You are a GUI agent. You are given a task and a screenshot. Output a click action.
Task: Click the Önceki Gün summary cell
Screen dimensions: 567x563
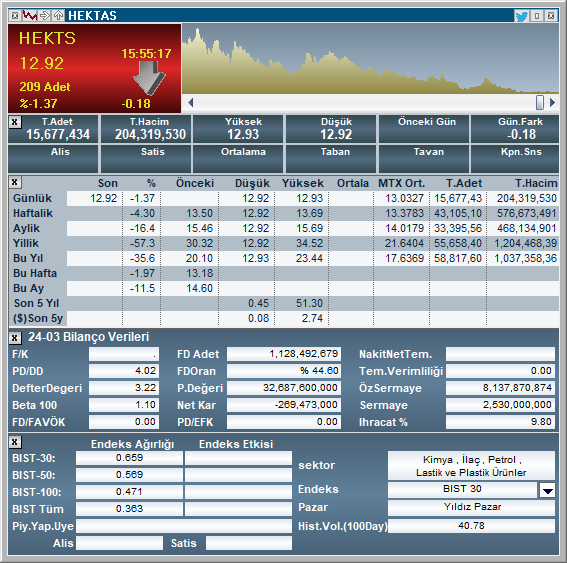pyautogui.click(x=424, y=129)
